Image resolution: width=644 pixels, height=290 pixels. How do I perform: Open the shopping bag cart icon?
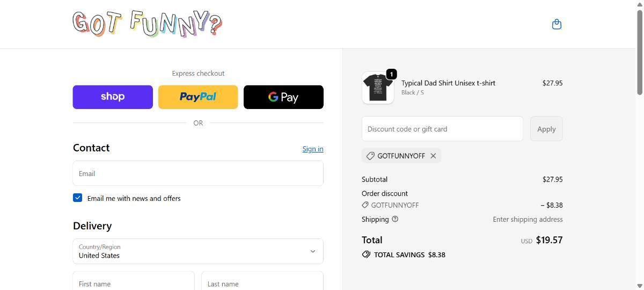[557, 24]
